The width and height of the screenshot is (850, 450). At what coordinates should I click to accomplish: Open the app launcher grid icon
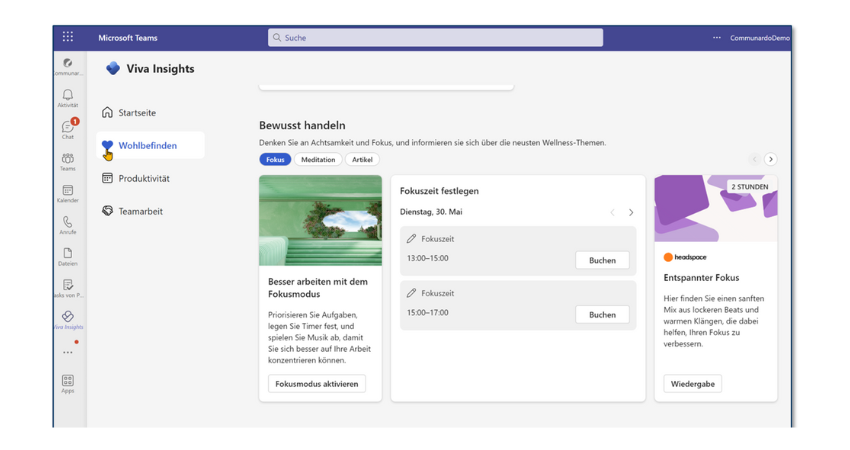point(68,37)
